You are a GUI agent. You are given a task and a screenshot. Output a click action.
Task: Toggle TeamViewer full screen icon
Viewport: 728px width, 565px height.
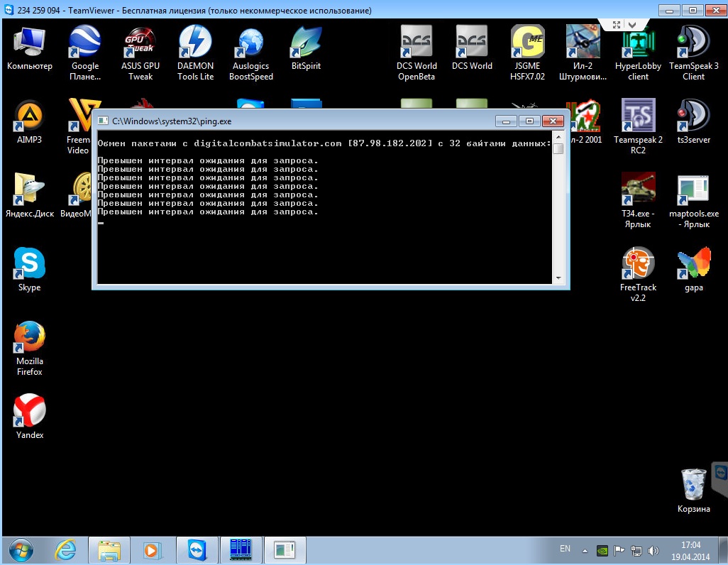[617, 25]
